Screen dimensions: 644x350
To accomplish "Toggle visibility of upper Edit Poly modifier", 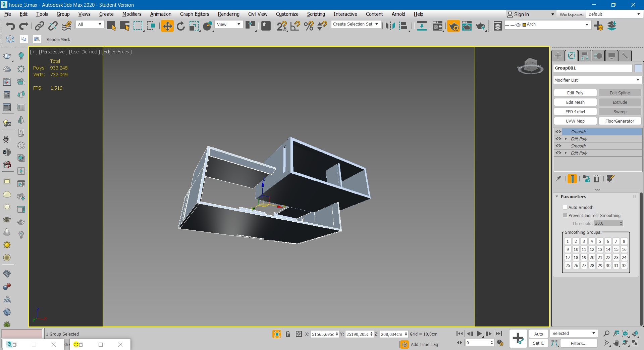I will coord(558,139).
